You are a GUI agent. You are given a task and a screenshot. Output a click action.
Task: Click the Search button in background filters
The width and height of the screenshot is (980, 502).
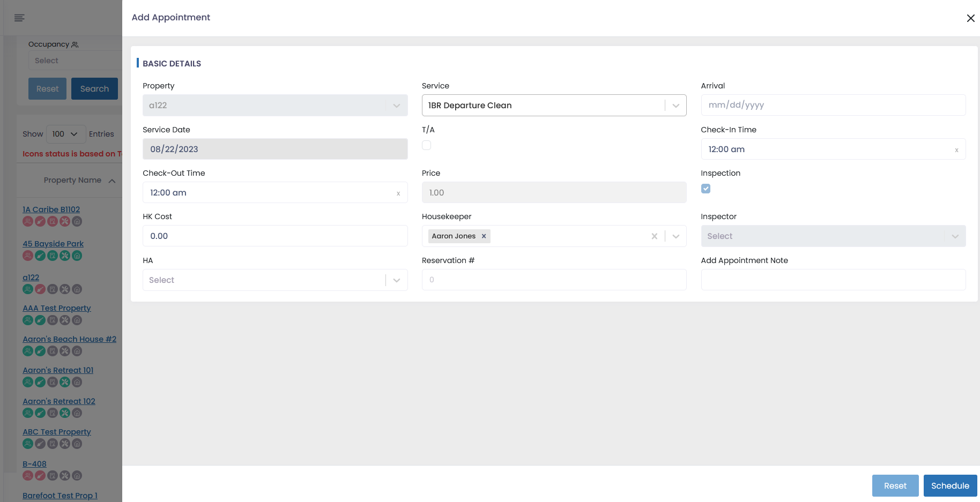[x=94, y=89]
